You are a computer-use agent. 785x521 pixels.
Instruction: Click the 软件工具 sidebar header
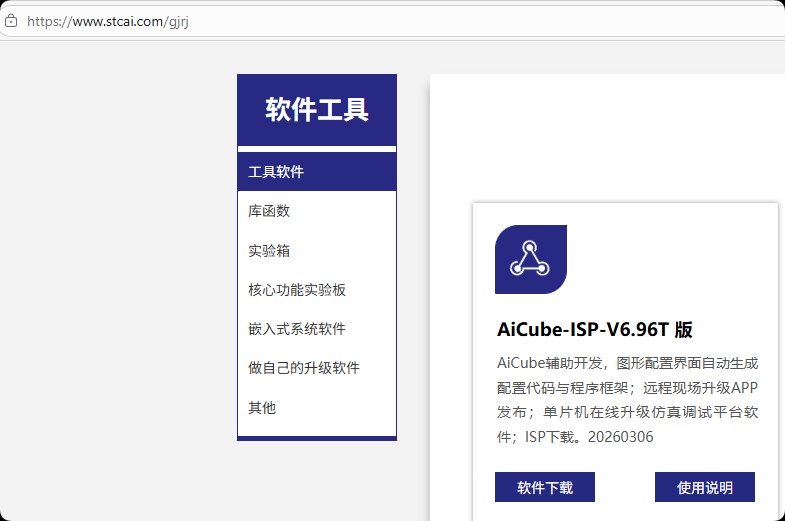[x=317, y=110]
